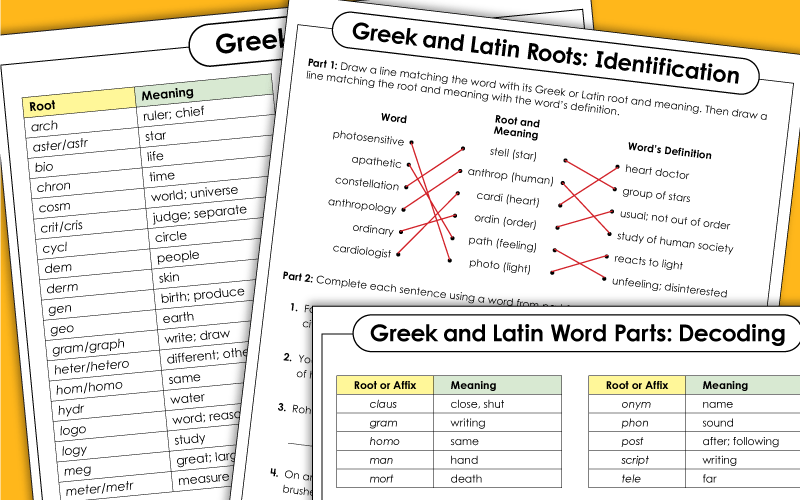Click the 'Word' column heading
The width and height of the screenshot is (800, 500).
click(x=394, y=118)
